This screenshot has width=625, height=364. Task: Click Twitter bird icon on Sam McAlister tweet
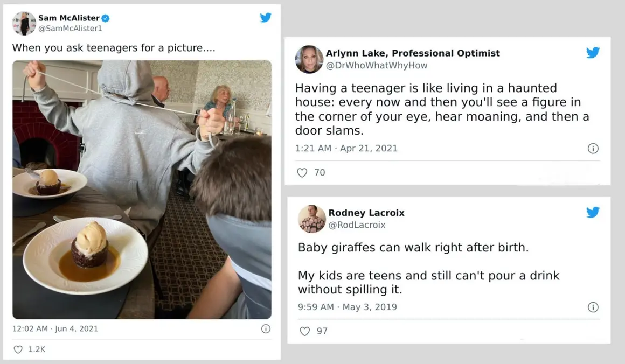click(266, 17)
